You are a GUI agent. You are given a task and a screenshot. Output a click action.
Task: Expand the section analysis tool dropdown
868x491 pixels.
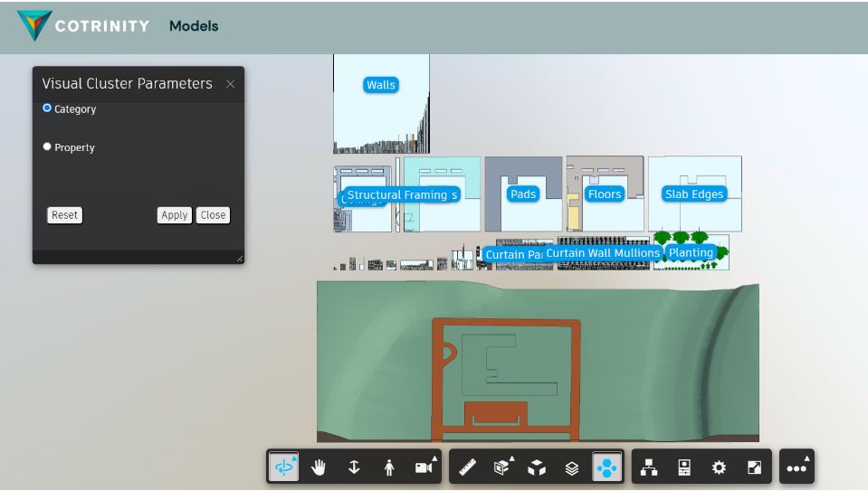pos(502,467)
